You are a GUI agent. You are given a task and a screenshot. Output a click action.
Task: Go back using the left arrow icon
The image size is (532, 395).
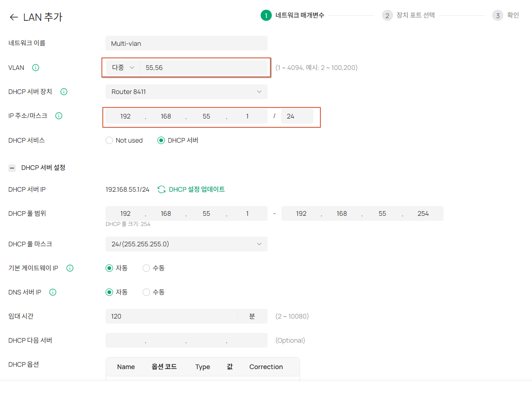pos(13,17)
